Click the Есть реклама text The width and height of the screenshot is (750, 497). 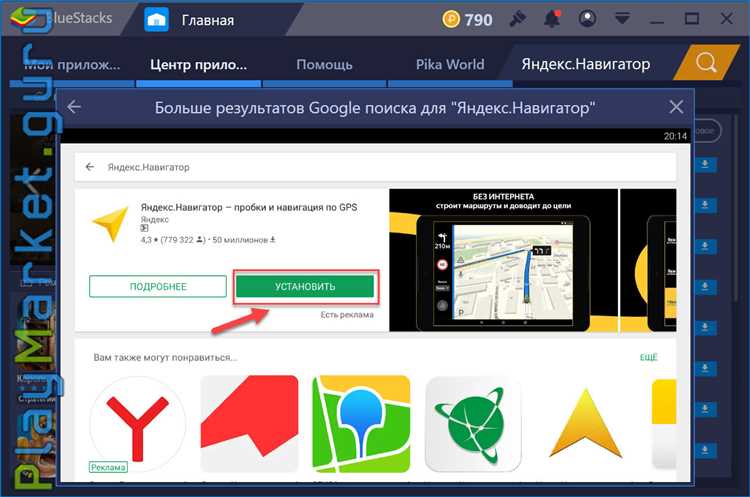347,315
